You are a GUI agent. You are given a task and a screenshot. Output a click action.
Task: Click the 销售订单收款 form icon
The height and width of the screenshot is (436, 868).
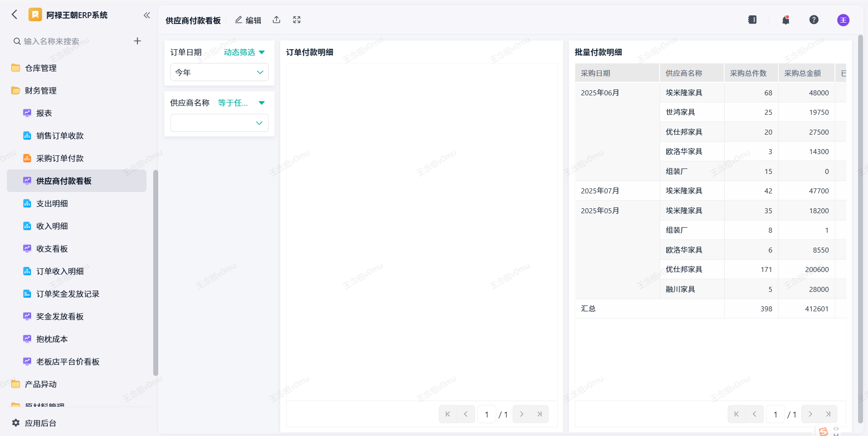click(27, 136)
